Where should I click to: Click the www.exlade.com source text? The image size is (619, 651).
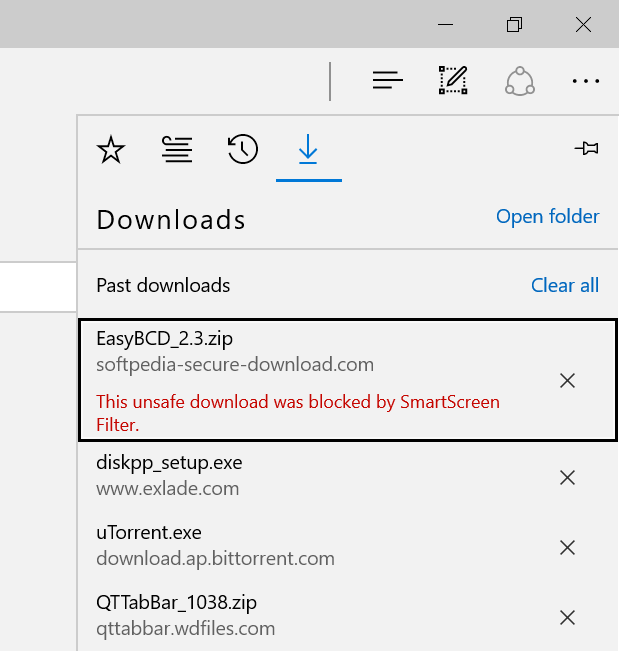[x=168, y=489]
